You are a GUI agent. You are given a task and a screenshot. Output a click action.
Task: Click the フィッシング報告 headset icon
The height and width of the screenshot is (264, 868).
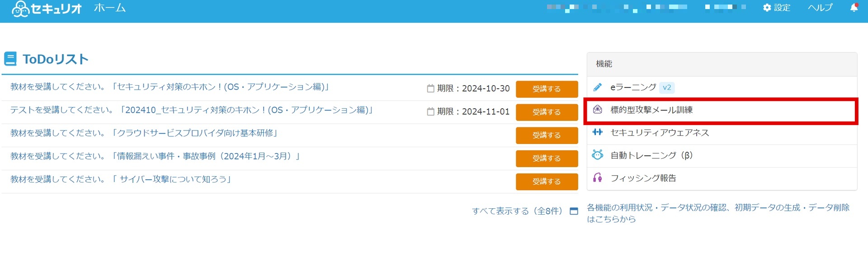(x=598, y=178)
